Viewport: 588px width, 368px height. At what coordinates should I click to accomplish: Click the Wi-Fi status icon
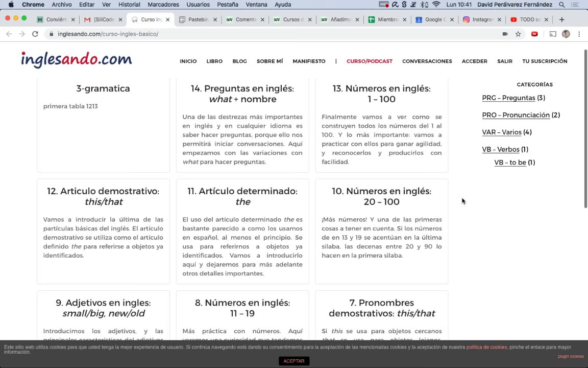(436, 5)
